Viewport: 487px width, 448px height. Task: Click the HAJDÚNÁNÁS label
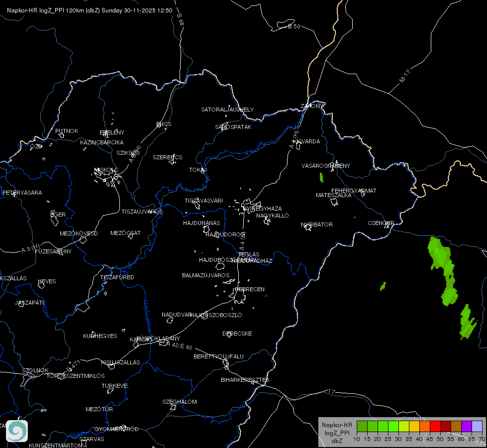(x=201, y=223)
